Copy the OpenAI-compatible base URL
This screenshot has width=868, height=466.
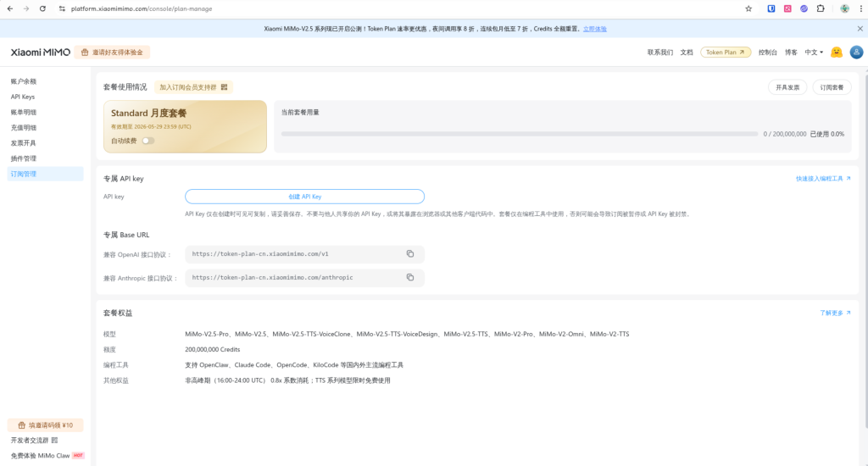[410, 254]
